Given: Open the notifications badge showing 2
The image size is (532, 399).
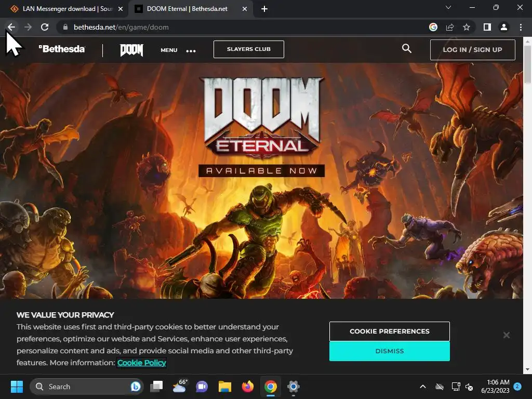Looking at the screenshot, I should (517, 387).
